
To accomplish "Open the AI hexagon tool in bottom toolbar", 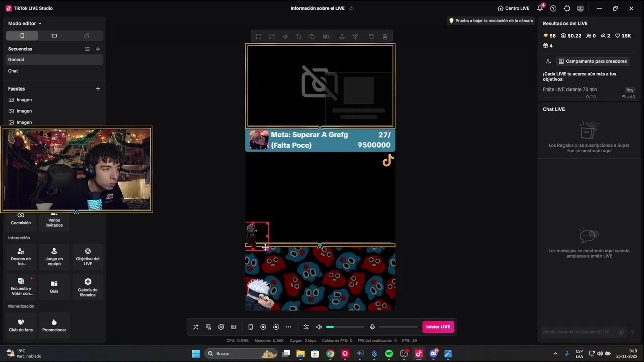I will pyautogui.click(x=221, y=327).
